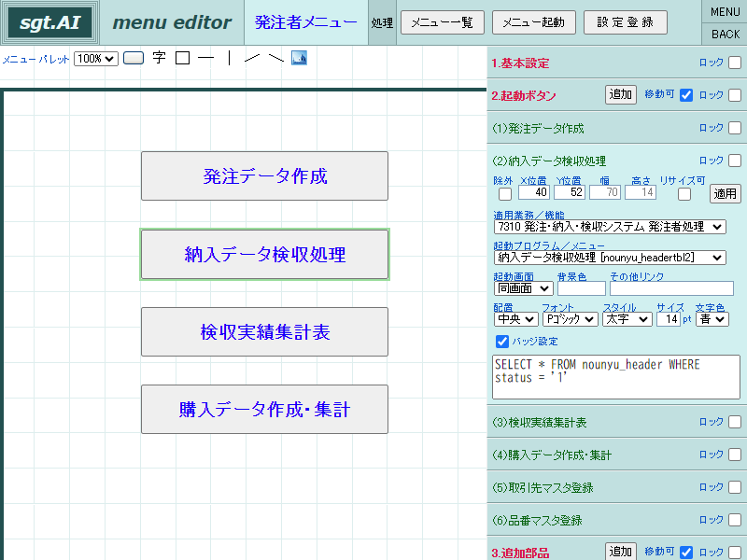Toggle lock for (5)取引先マスタ登録
Viewport: 747px width, 560px height.
point(735,487)
